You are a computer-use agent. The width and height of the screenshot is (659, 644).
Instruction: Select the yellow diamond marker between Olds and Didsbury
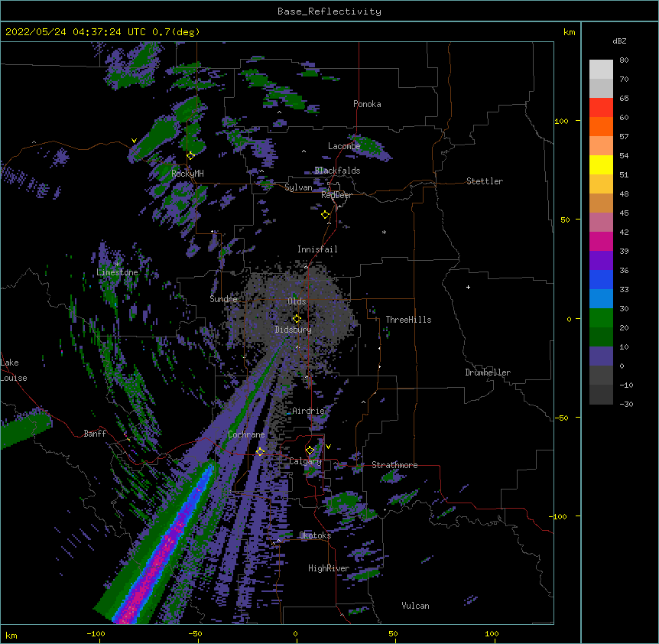297,319
